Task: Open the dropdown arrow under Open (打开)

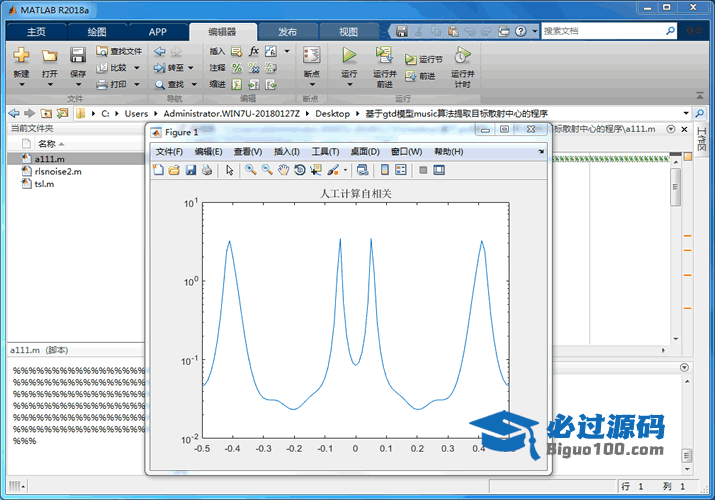Action: [50, 85]
